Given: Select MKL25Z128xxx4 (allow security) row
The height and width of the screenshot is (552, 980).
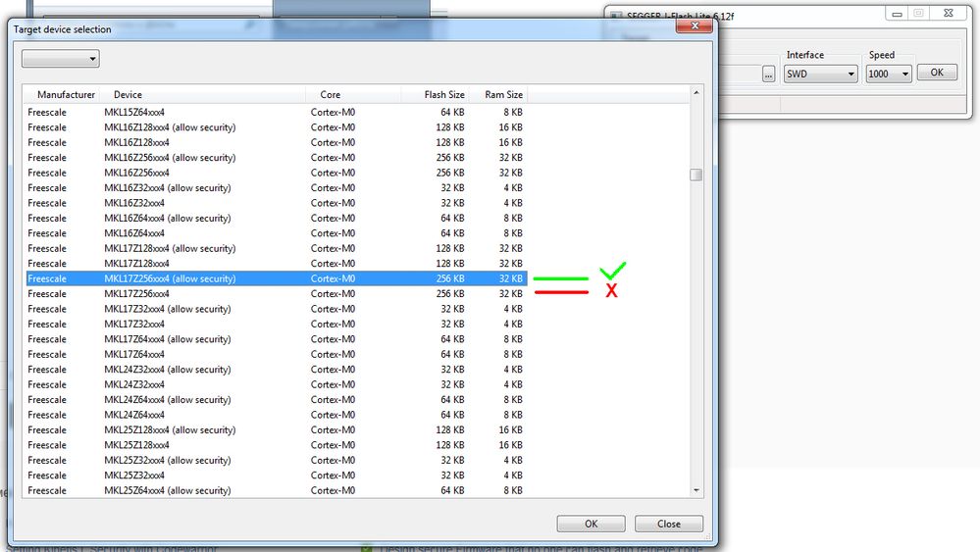Looking at the screenshot, I should tap(277, 430).
